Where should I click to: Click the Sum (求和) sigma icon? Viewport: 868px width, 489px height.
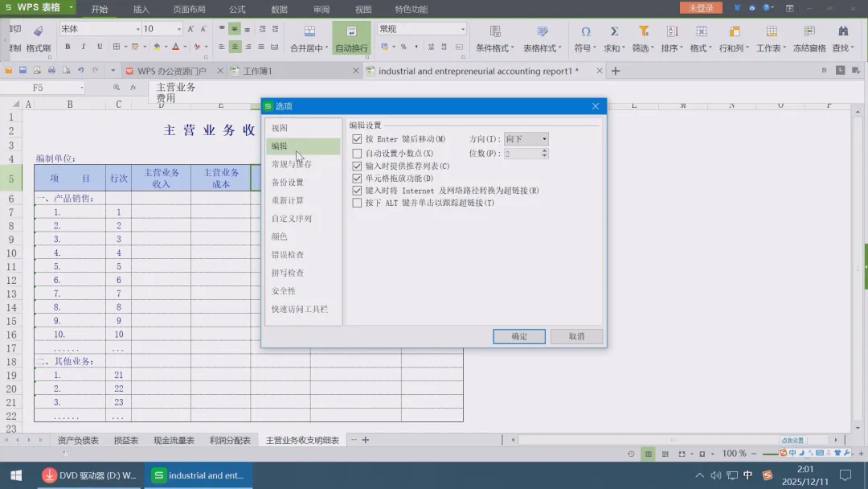614,31
